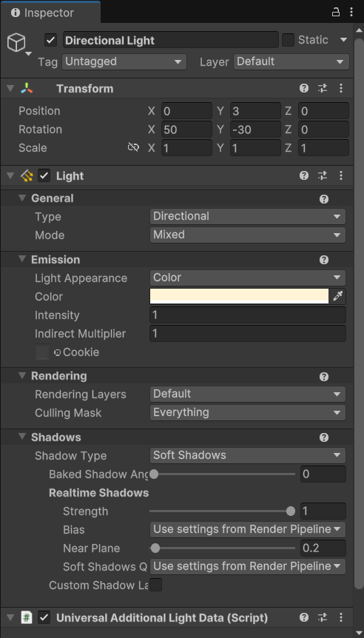Viewport: 364px width, 638px height.
Task: Click the Universal Additional Light Data script icon
Action: 27,618
